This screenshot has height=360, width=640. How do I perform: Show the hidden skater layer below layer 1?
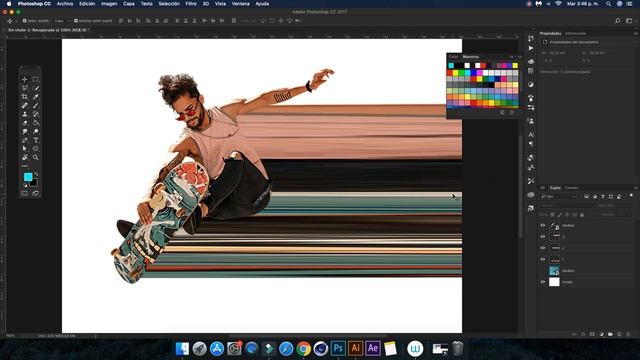543,271
